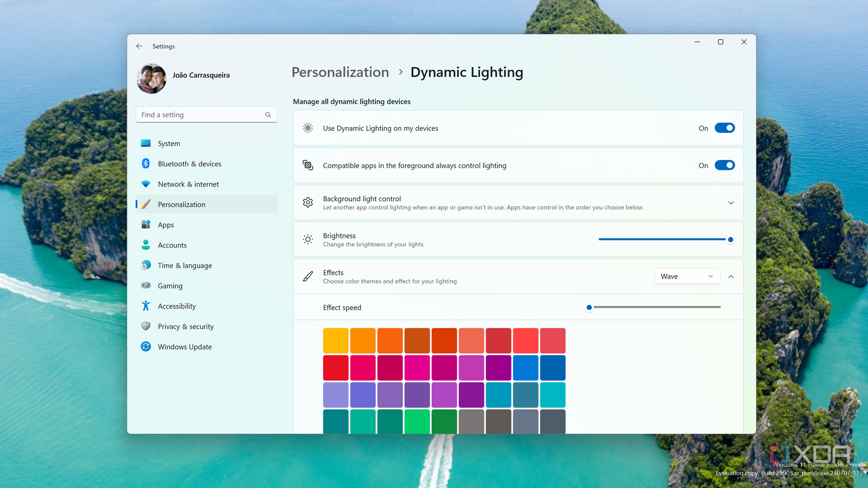Expand the Background light control section
The height and width of the screenshot is (488, 868).
tap(731, 202)
